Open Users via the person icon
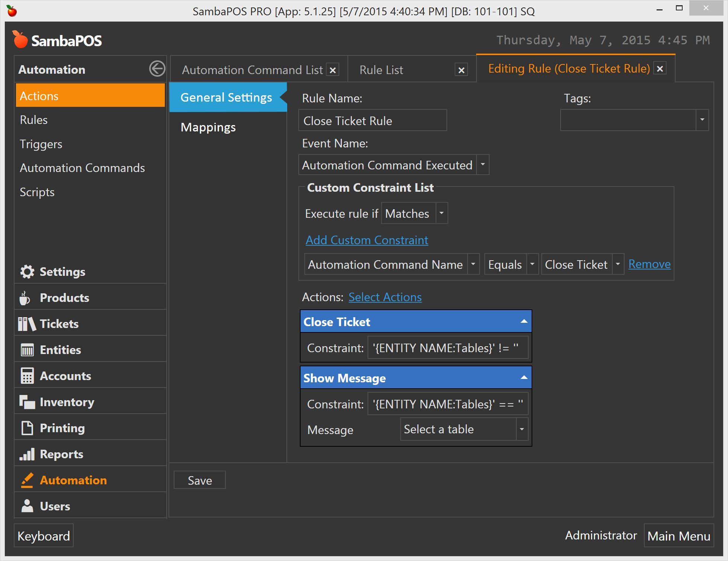 click(27, 506)
